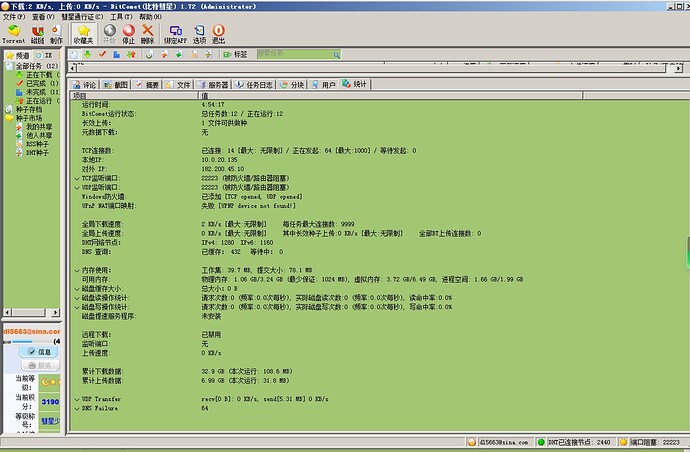Click the 制作 (make torrent) icon

[x=56, y=34]
